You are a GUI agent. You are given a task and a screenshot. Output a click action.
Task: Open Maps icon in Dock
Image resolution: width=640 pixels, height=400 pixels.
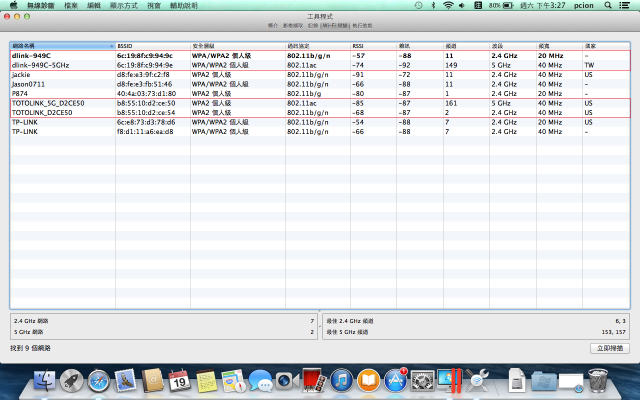pyautogui.click(x=234, y=381)
